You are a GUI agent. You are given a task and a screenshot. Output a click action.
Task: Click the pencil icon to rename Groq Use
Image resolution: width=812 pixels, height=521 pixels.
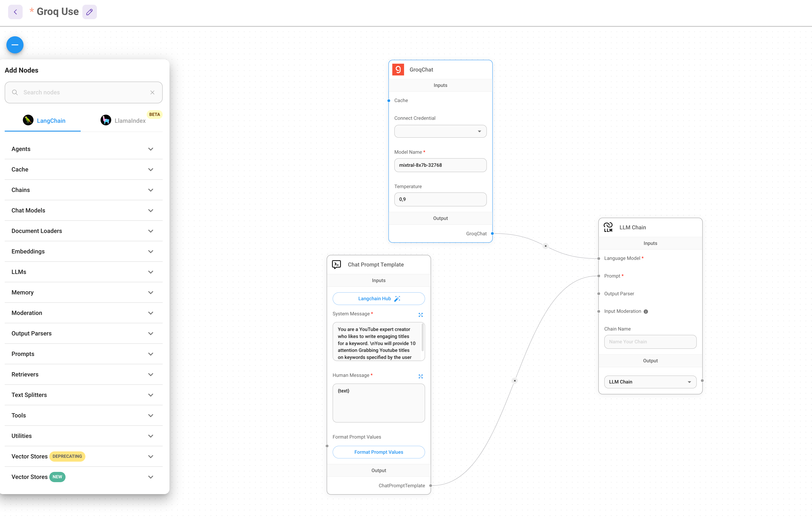point(89,12)
